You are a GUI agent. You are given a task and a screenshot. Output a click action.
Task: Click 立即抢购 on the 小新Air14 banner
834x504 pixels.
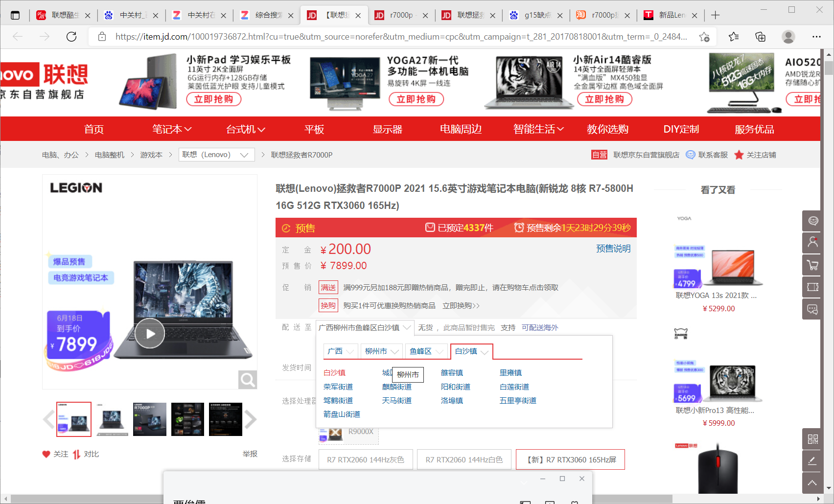click(605, 99)
